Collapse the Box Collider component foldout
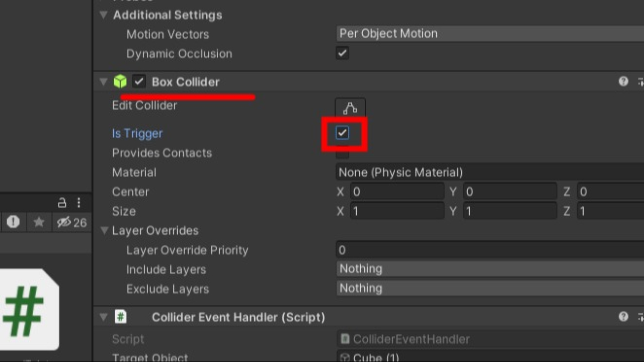 pyautogui.click(x=104, y=81)
